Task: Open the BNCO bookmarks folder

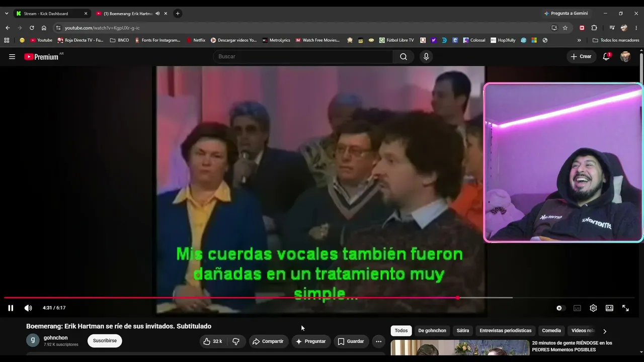Action: click(119, 40)
